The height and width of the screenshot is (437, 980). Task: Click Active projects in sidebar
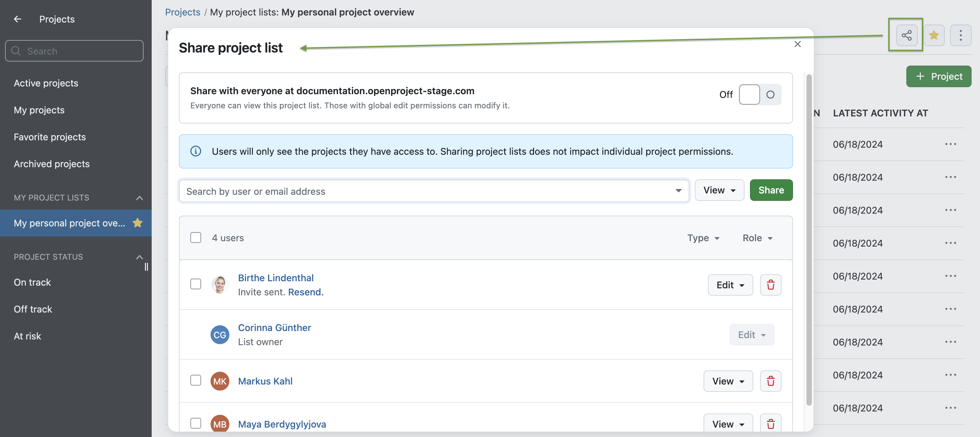coord(46,82)
